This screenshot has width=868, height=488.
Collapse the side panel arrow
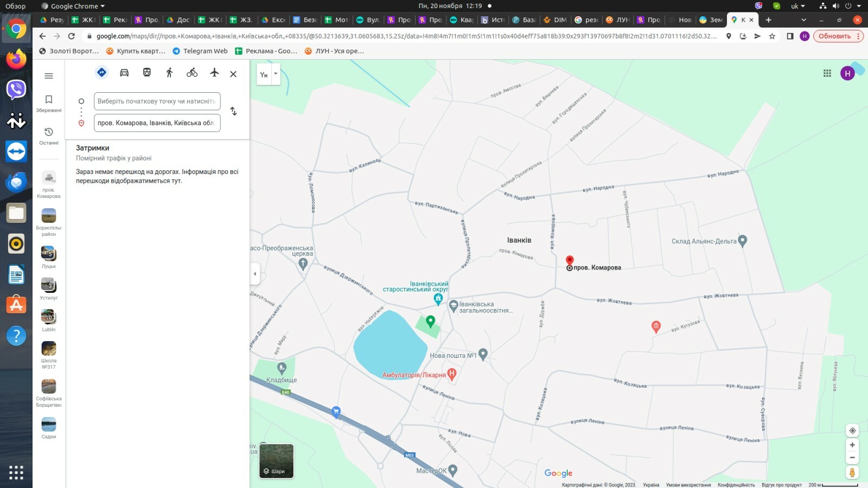255,274
